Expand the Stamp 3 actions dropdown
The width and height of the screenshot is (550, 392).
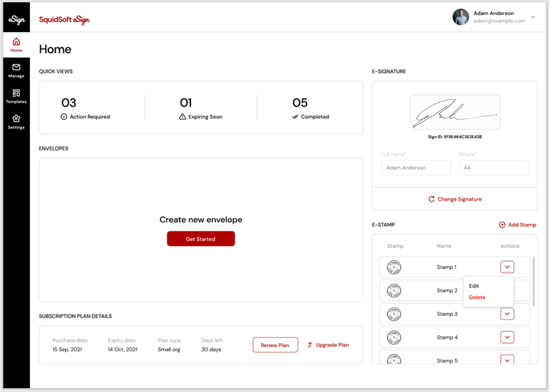pos(507,314)
